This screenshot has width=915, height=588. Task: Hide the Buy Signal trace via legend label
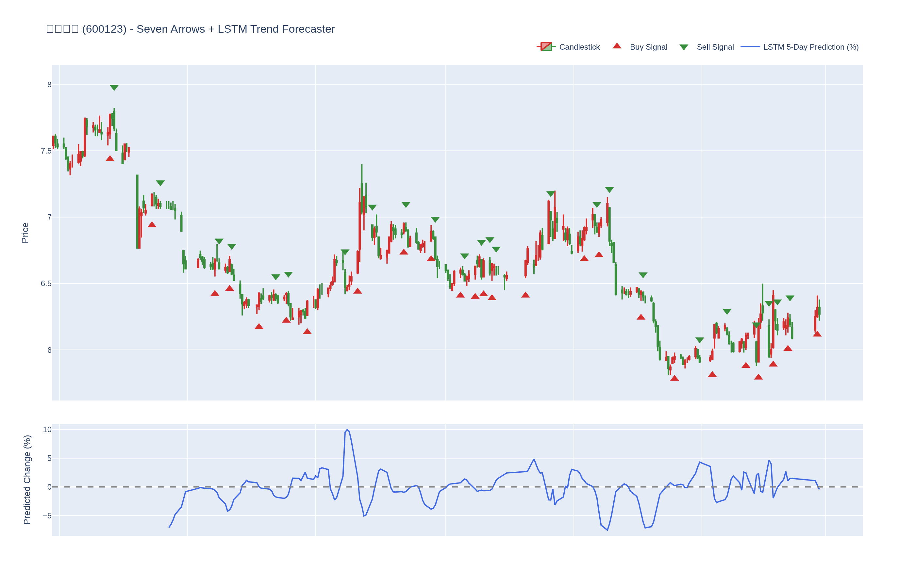(x=648, y=47)
